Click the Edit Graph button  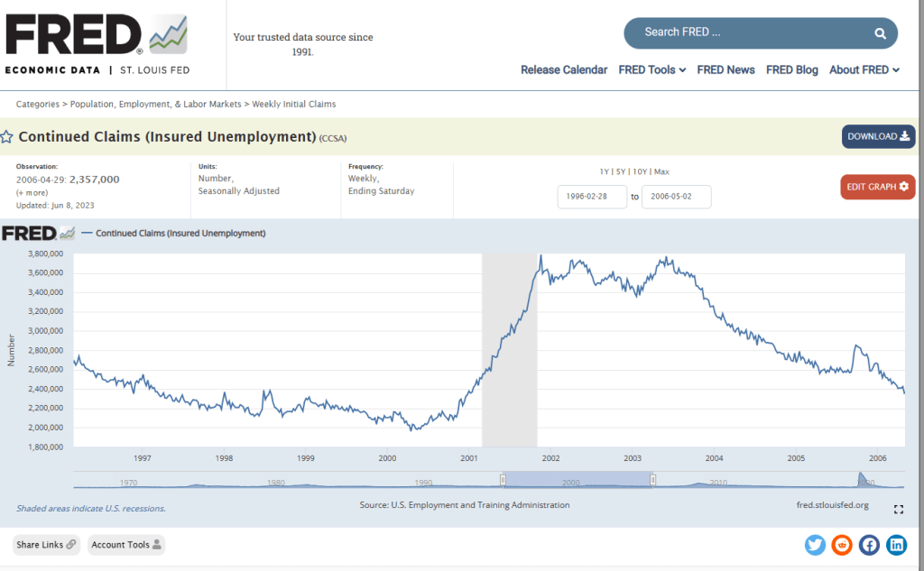[877, 187]
